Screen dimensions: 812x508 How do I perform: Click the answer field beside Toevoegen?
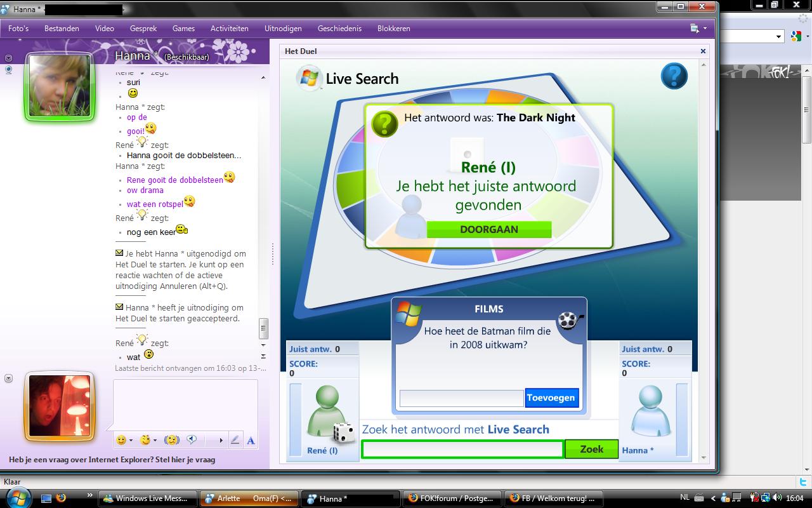461,398
